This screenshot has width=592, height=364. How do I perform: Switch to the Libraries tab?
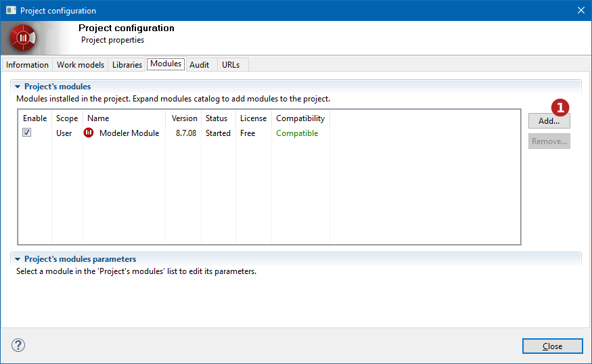[x=127, y=64]
